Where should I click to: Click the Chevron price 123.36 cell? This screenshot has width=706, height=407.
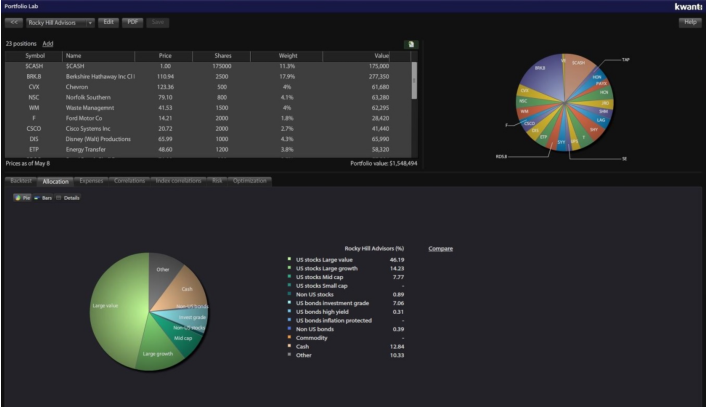(x=165, y=87)
